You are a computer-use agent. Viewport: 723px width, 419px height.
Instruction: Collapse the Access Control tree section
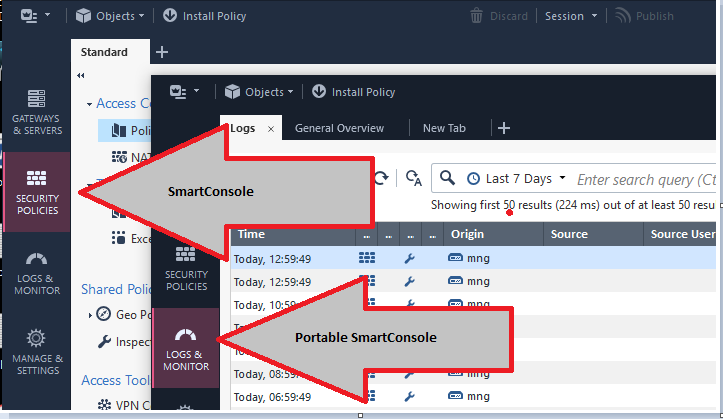point(89,104)
